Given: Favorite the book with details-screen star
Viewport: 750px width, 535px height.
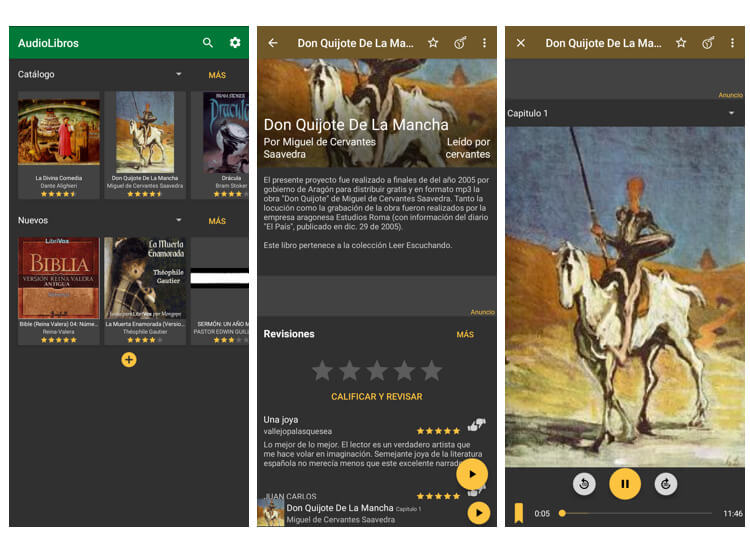Looking at the screenshot, I should [433, 43].
